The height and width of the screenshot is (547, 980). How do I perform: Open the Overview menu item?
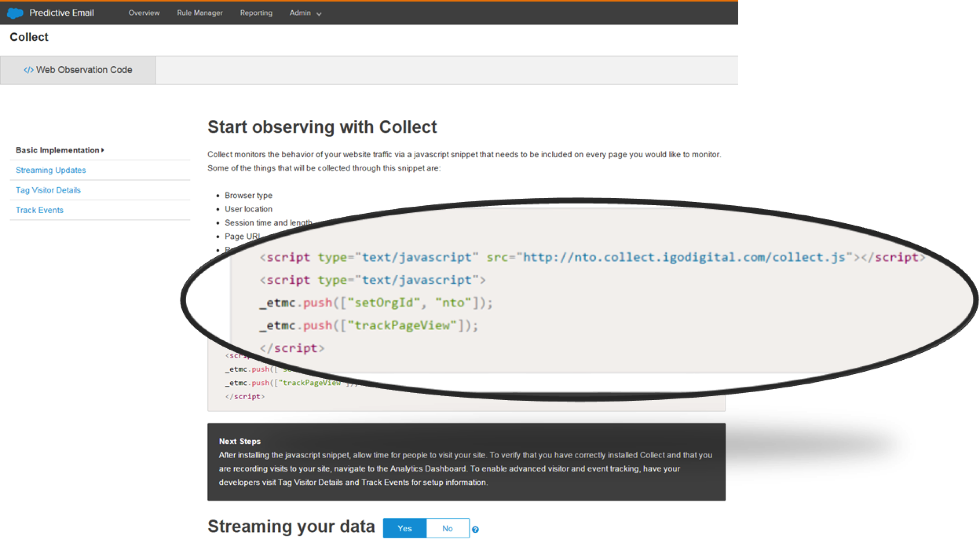(x=144, y=13)
